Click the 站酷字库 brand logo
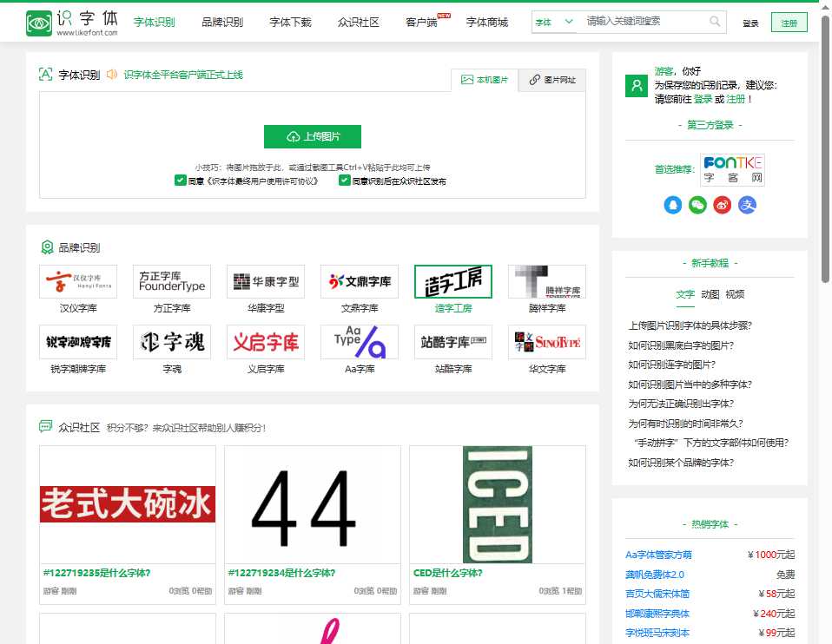The image size is (832, 644). pyautogui.click(x=453, y=342)
